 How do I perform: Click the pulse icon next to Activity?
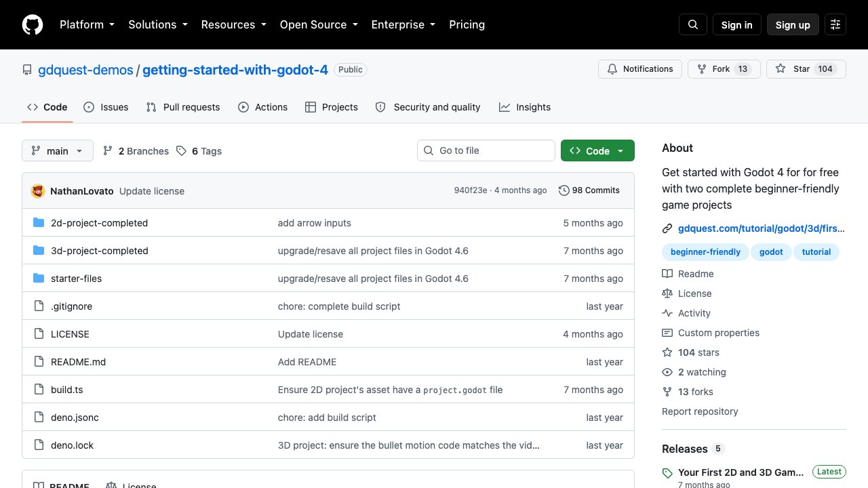click(667, 313)
